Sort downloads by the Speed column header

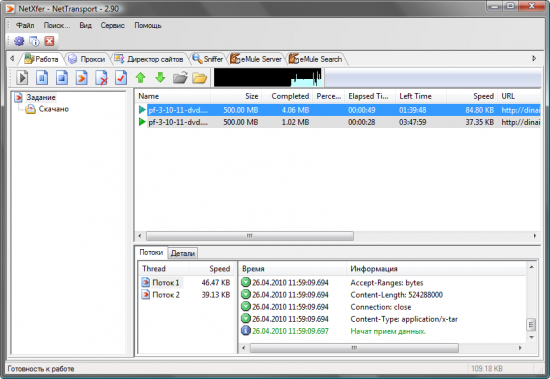click(x=472, y=96)
